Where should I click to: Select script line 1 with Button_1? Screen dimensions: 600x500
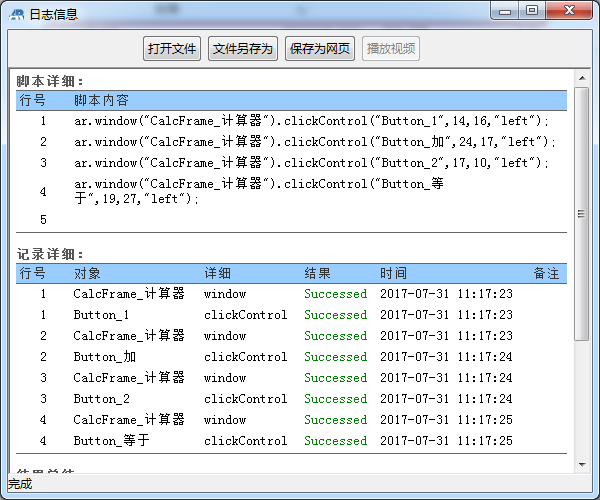coord(291,121)
